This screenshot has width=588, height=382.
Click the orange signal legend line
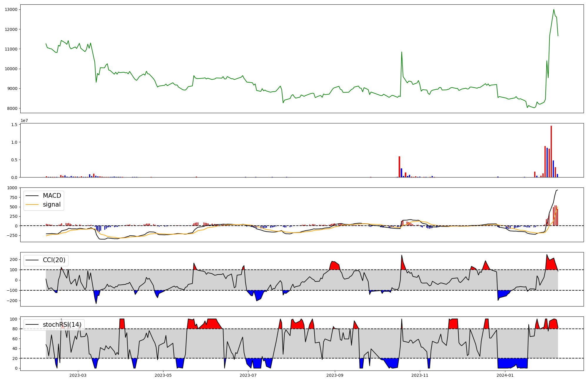[32, 205]
